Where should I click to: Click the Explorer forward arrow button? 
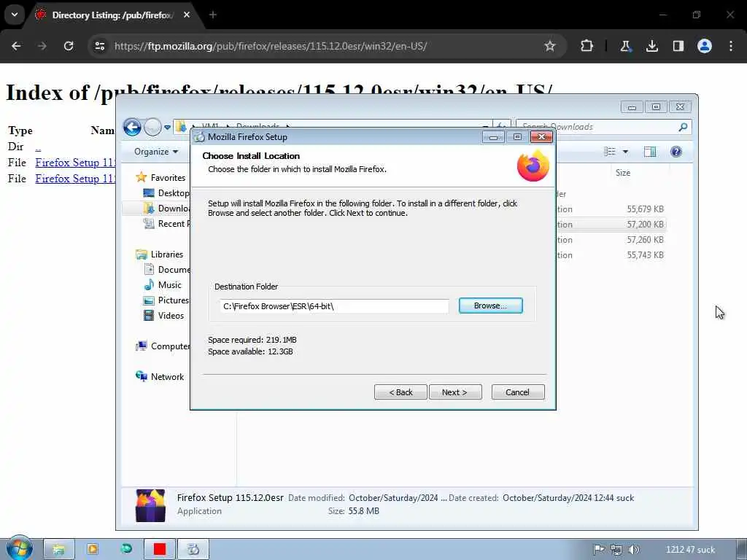click(x=152, y=127)
